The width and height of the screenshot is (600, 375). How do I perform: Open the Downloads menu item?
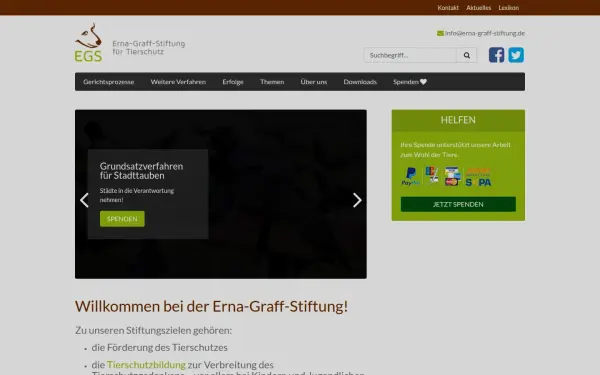(360, 82)
